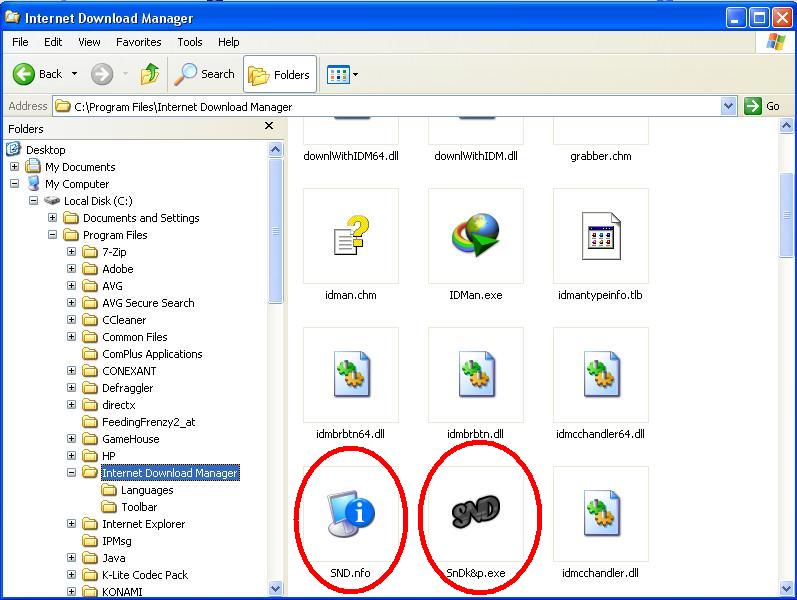Image resolution: width=797 pixels, height=600 pixels.
Task: Expand the Adobe folder node
Action: click(x=72, y=268)
